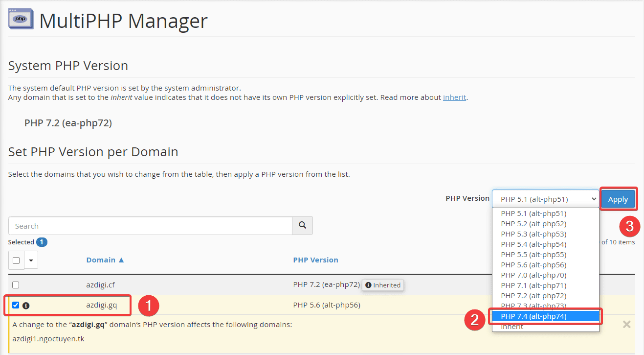The image size is (644, 355).
Task: Click the search magnifier icon button
Action: coord(302,226)
